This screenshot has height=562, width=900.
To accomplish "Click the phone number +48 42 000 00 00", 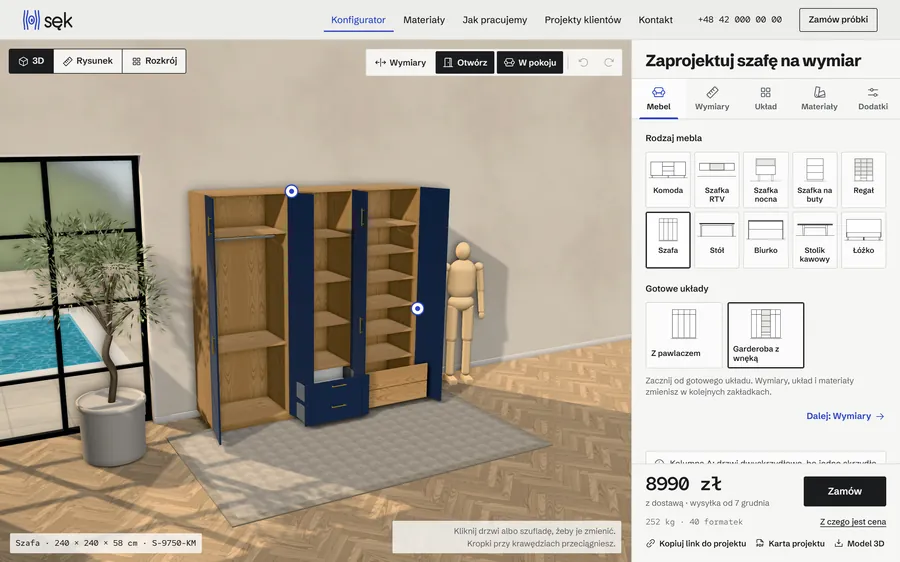I will click(739, 20).
